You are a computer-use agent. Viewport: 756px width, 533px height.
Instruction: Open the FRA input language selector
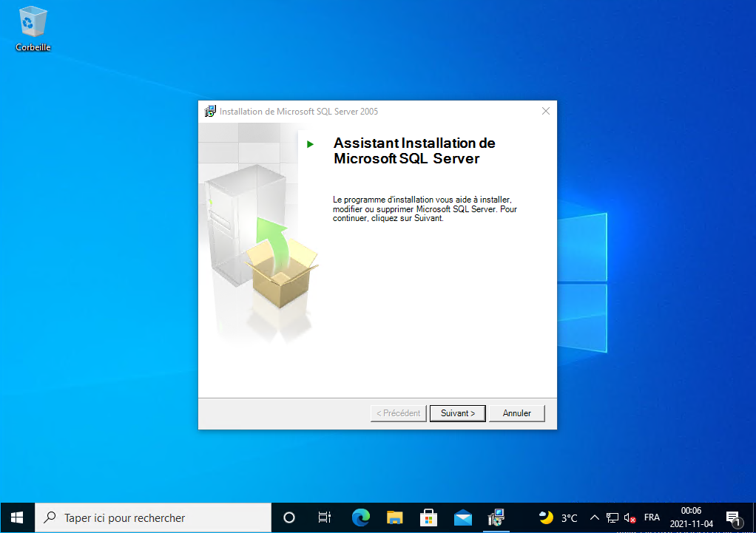(652, 517)
